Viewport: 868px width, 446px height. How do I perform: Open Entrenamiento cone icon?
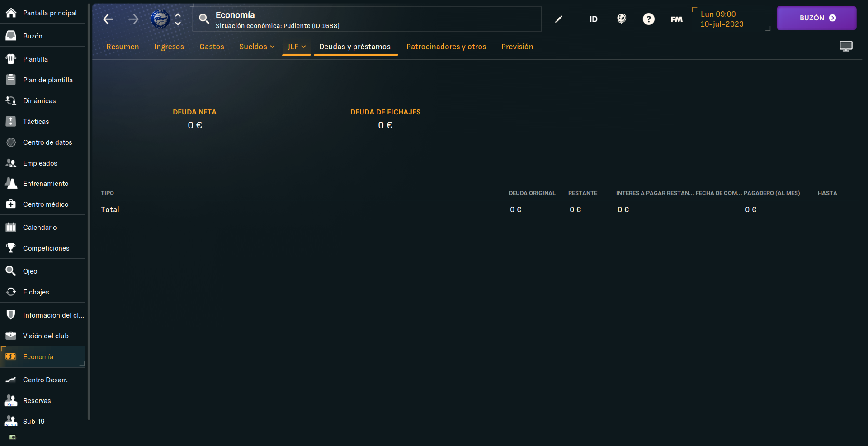point(11,183)
